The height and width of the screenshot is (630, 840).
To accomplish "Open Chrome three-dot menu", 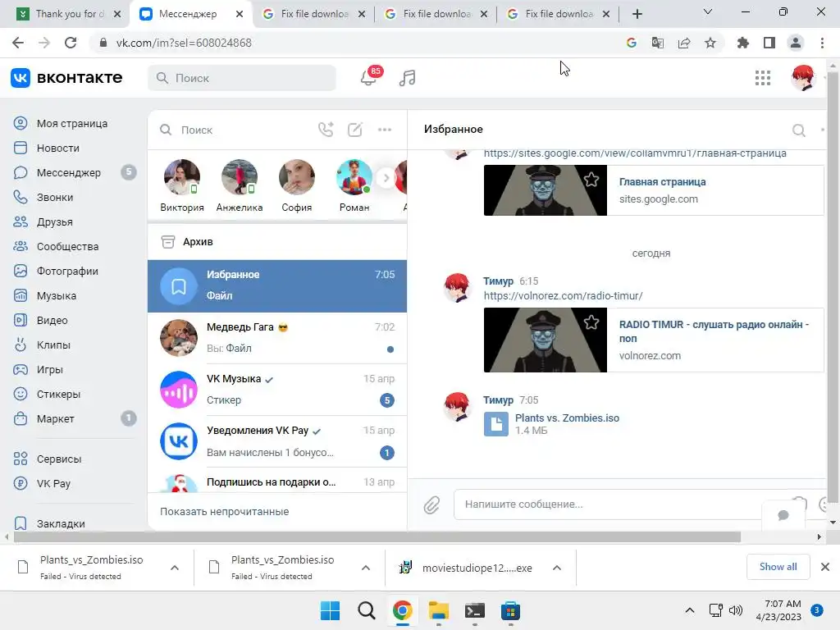I will [822, 43].
